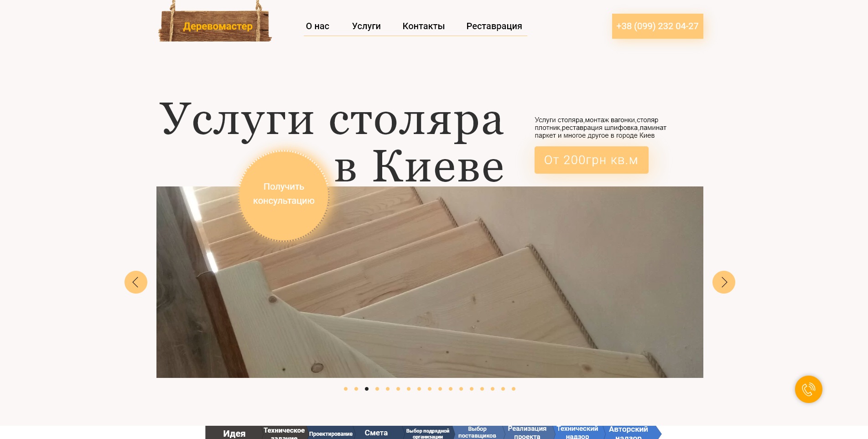Open the Реставрация menu item
The image size is (868, 439).
click(494, 26)
